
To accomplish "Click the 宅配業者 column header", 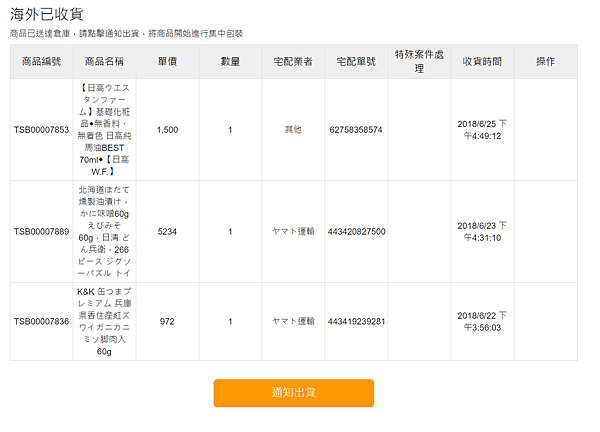I will click(x=293, y=62).
